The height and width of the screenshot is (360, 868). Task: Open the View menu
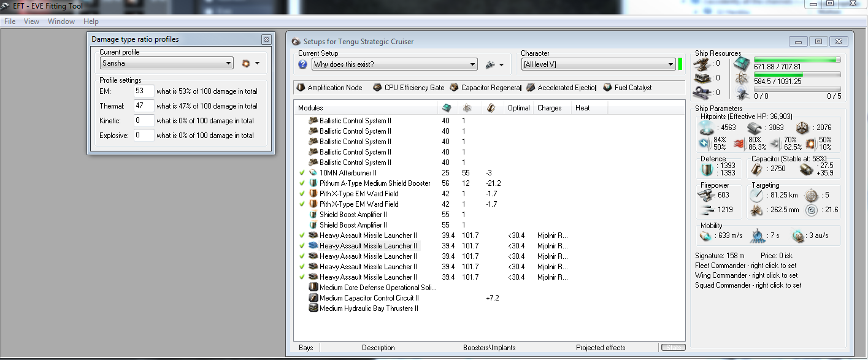[31, 21]
